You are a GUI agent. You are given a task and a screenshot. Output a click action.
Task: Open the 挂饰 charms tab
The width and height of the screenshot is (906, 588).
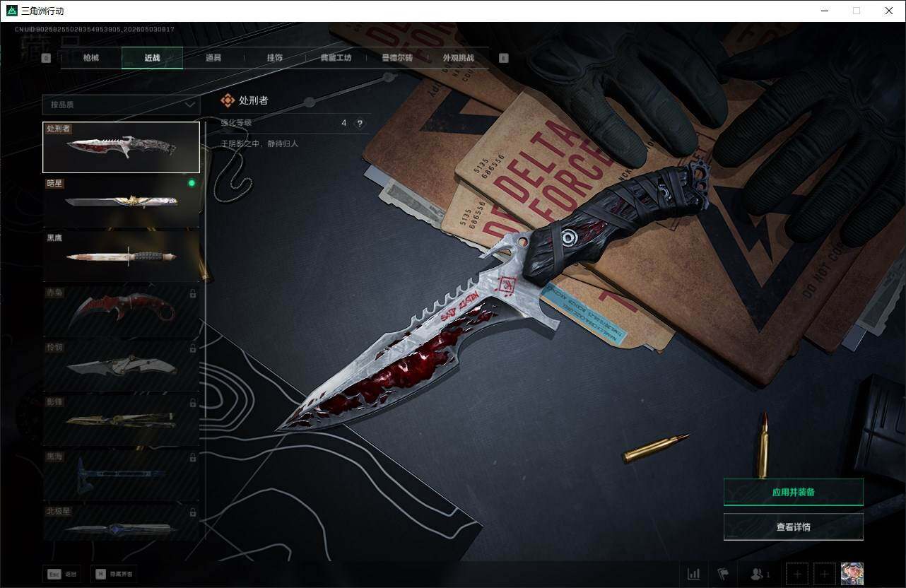tap(275, 58)
